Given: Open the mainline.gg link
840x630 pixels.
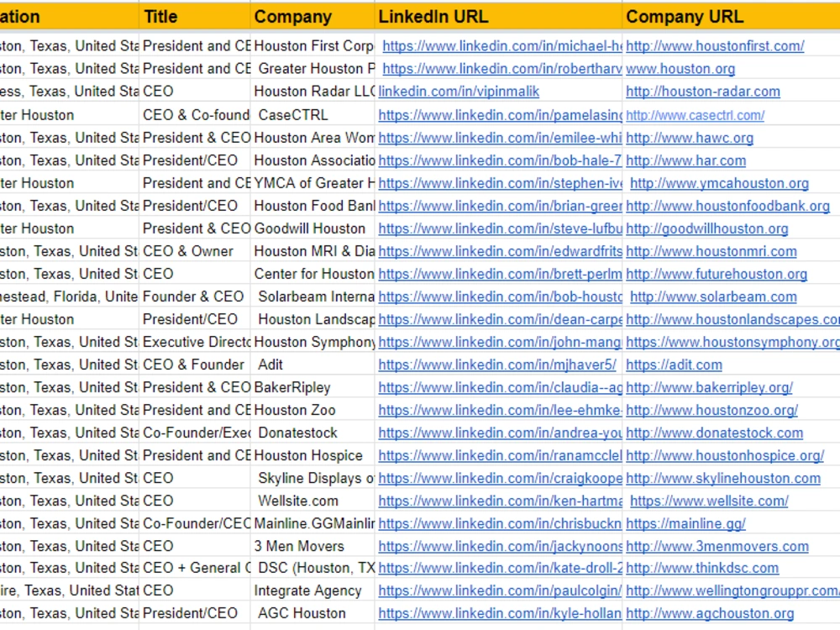Looking at the screenshot, I should tap(685, 524).
